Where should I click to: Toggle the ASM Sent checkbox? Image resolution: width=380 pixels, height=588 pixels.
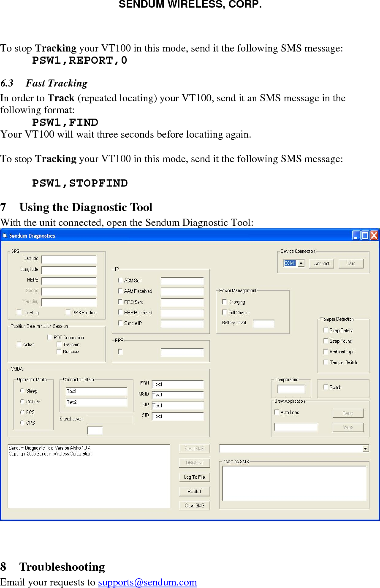(x=120, y=280)
